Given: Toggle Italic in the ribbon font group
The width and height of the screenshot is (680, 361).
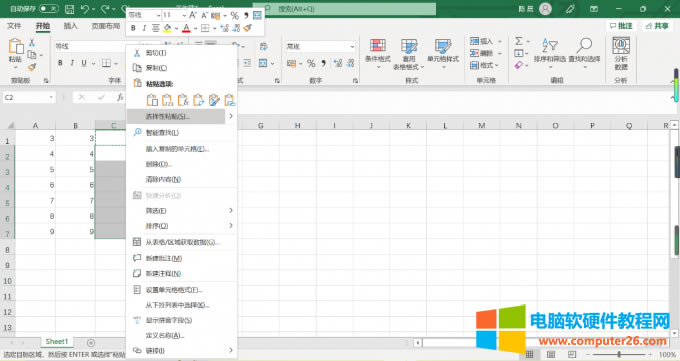Looking at the screenshot, I should [72, 63].
